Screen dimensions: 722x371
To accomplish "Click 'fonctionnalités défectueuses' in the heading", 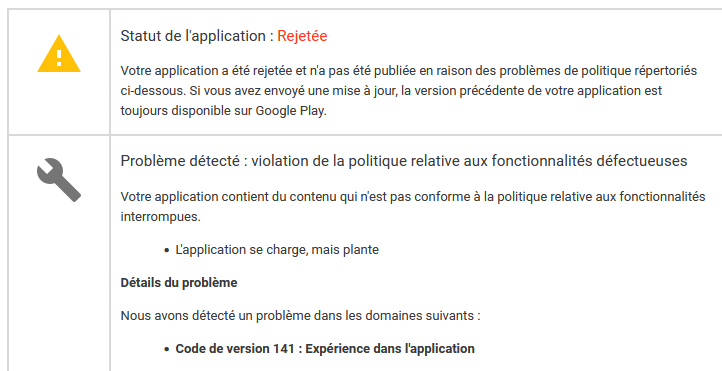I will (x=589, y=161).
